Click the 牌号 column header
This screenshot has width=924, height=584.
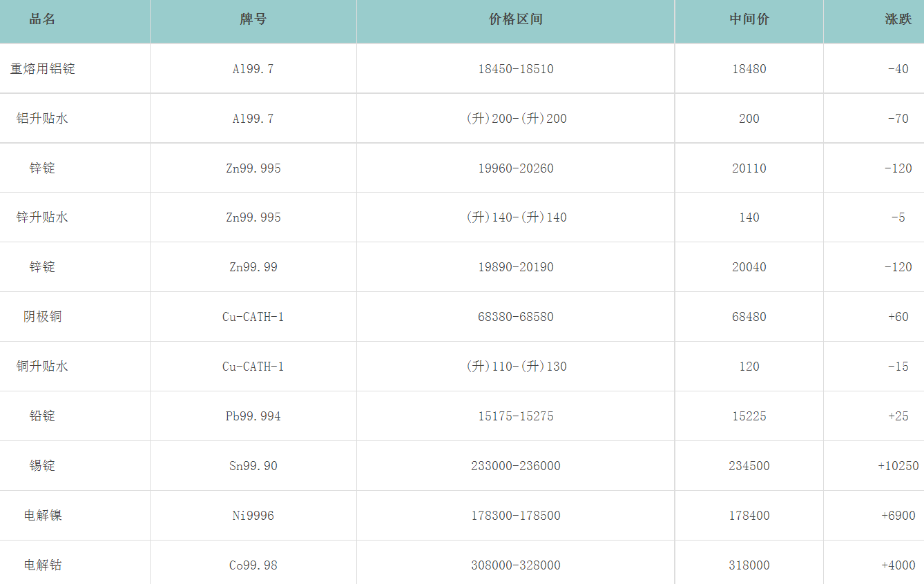(253, 19)
